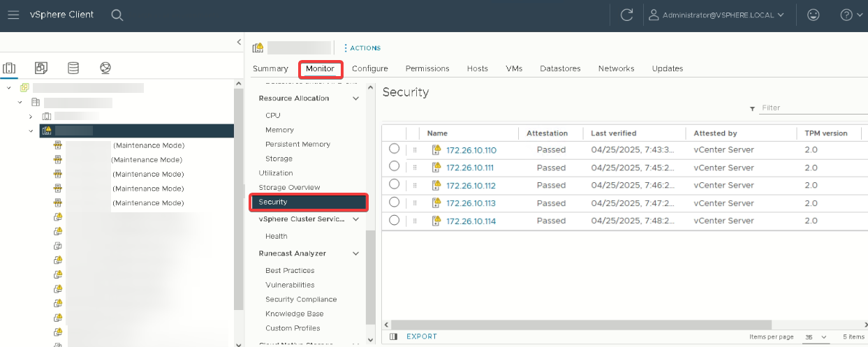This screenshot has width=868, height=347.
Task: Open host link 172.26.10.113
Action: click(471, 203)
